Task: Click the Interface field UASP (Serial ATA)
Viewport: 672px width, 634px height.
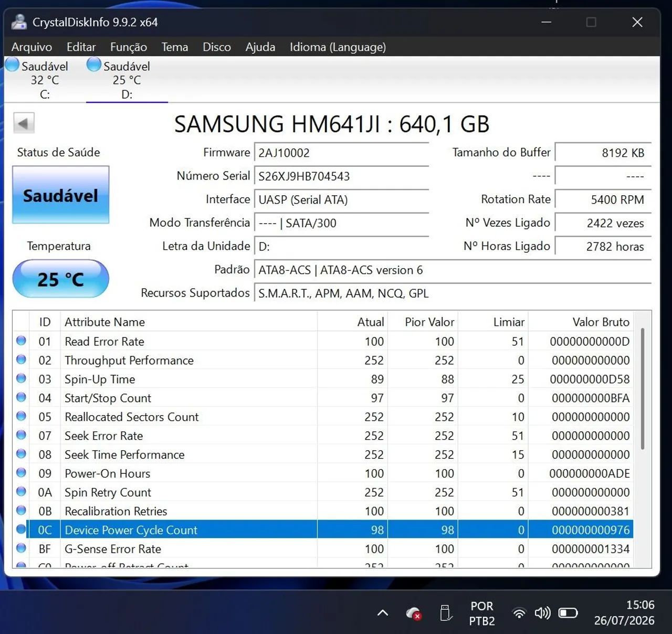Action: [x=341, y=199]
